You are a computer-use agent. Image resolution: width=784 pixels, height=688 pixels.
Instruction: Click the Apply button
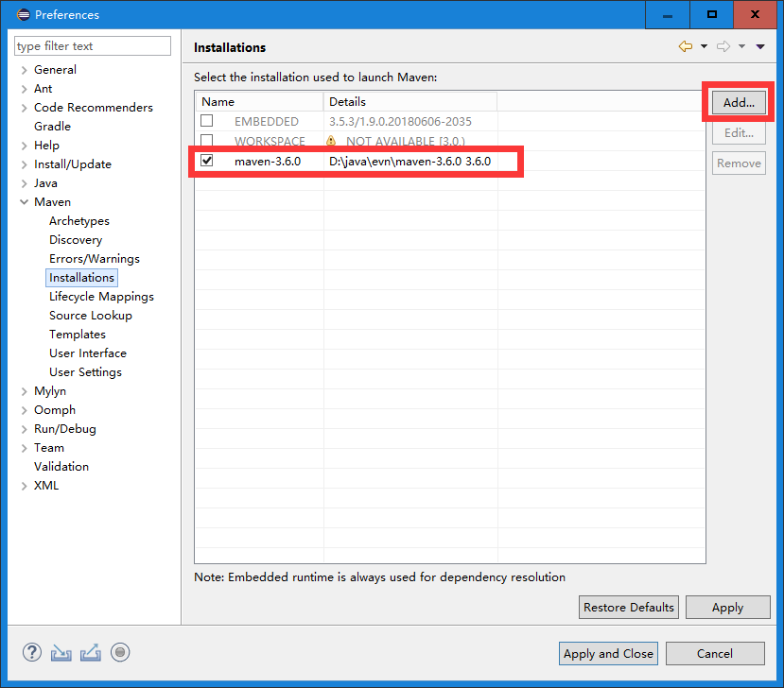[727, 607]
